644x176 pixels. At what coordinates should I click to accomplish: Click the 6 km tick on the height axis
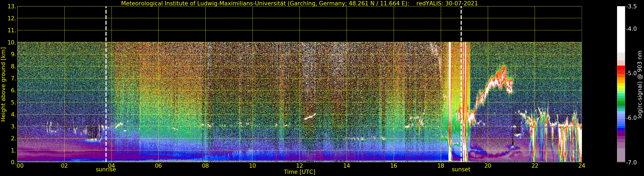[x=13, y=90]
